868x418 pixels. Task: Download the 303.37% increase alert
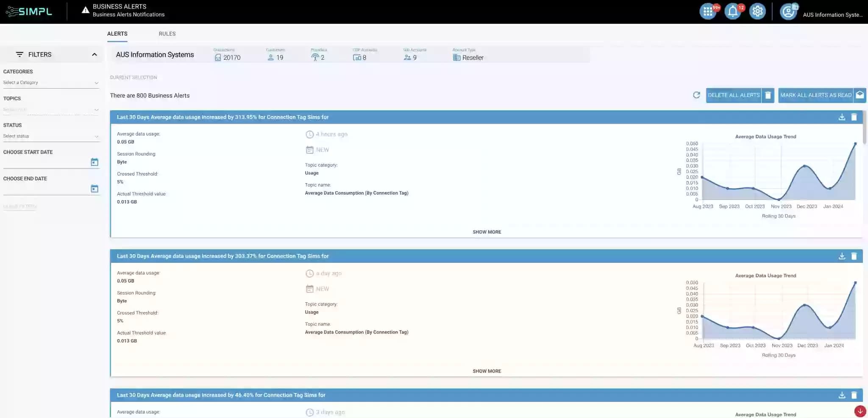[x=842, y=256]
